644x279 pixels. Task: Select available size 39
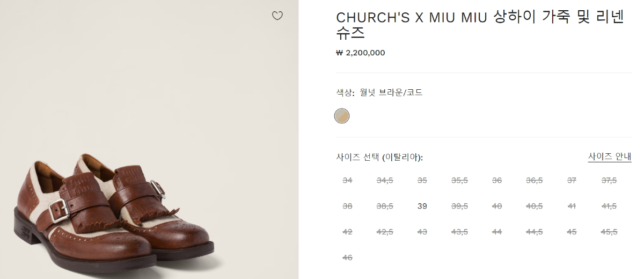pyautogui.click(x=422, y=206)
